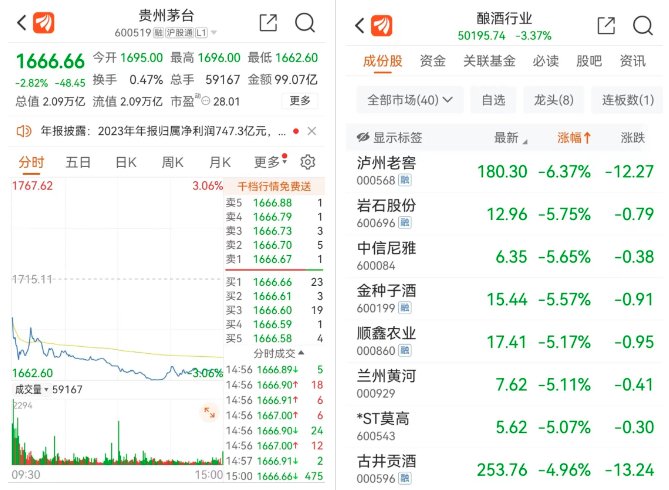Open the 更多 chart period dropdown
This screenshot has width=669, height=490.
click(270, 162)
